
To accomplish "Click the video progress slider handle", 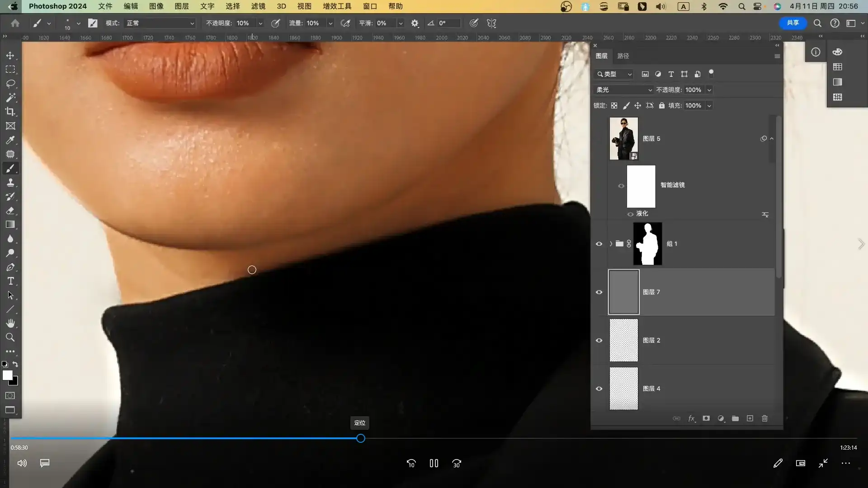I will pos(360,438).
